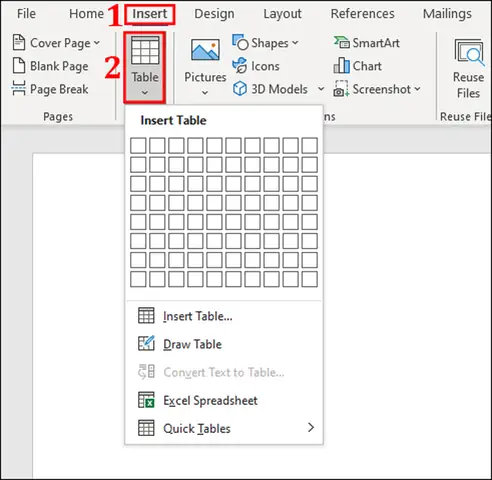The image size is (492, 480).
Task: Select Excel Spreadsheet from the table menu
Action: pyautogui.click(x=198, y=400)
